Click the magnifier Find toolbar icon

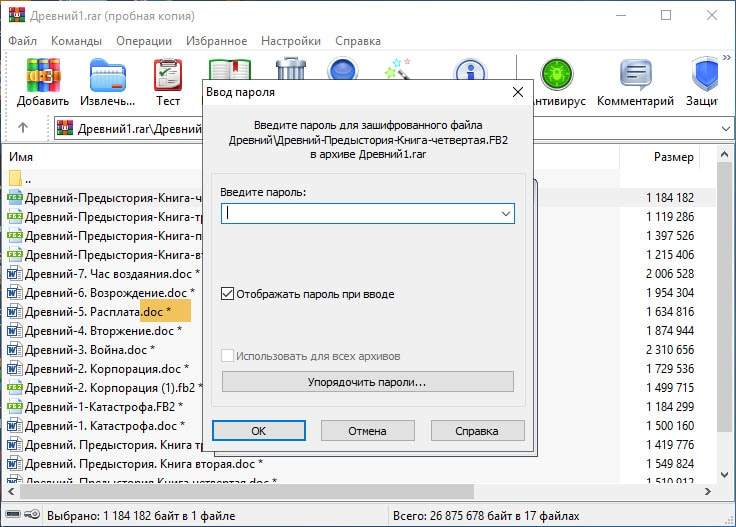pyautogui.click(x=343, y=69)
